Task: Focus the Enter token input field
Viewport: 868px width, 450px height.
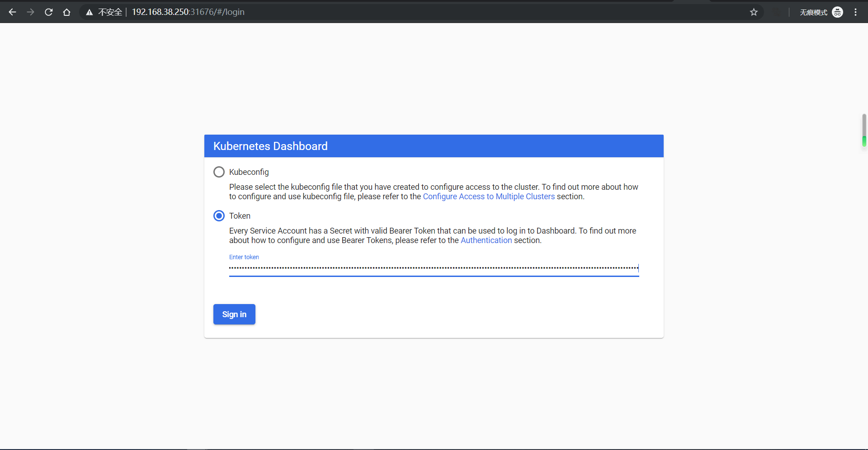Action: tap(434, 268)
